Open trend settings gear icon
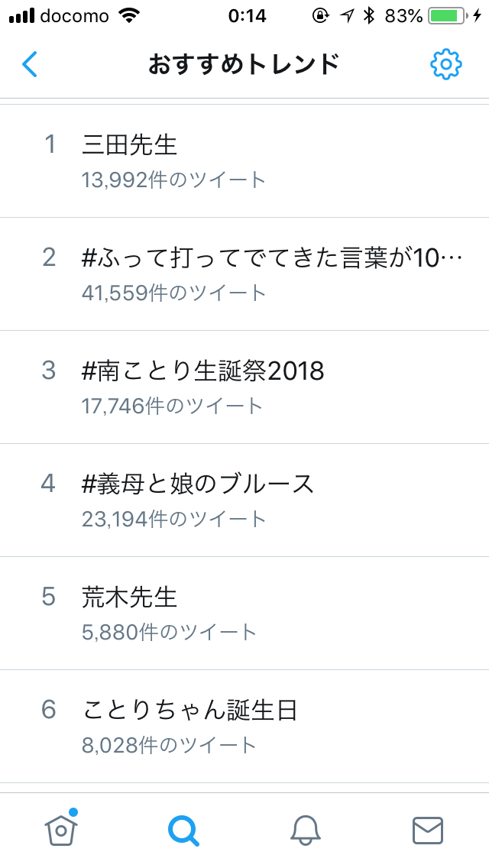489x868 pixels. pos(446,65)
